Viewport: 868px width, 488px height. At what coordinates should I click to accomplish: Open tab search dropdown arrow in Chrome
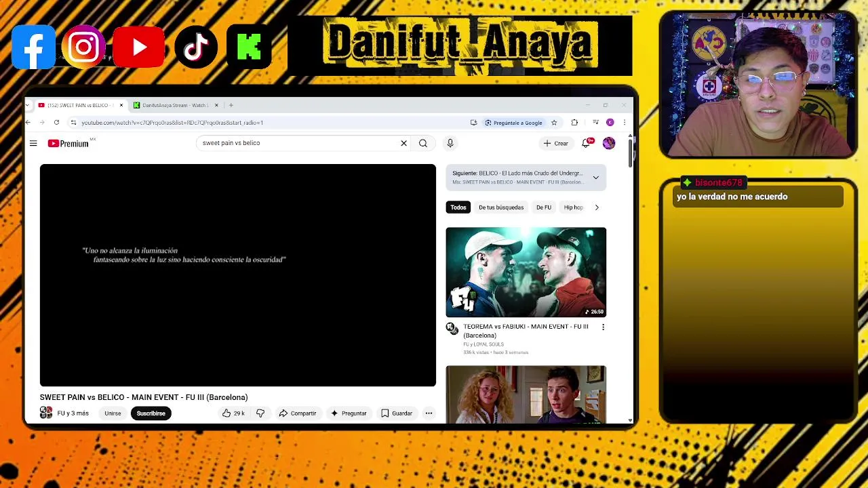point(27,105)
